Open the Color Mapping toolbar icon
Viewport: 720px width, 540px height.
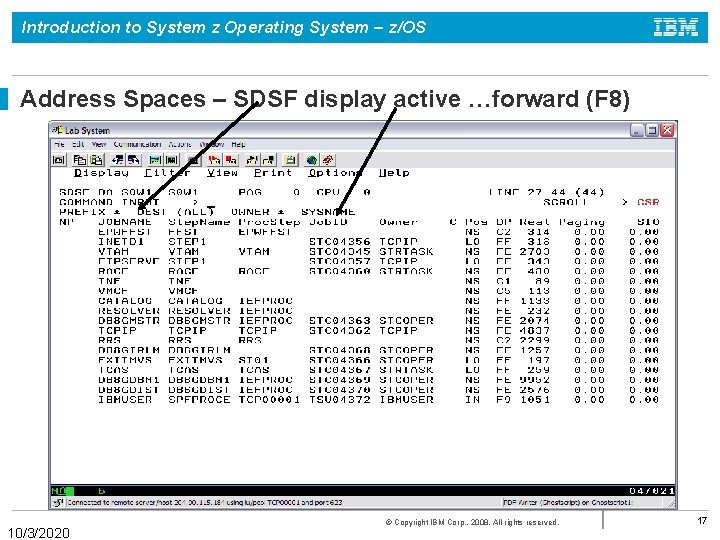tap(172, 160)
